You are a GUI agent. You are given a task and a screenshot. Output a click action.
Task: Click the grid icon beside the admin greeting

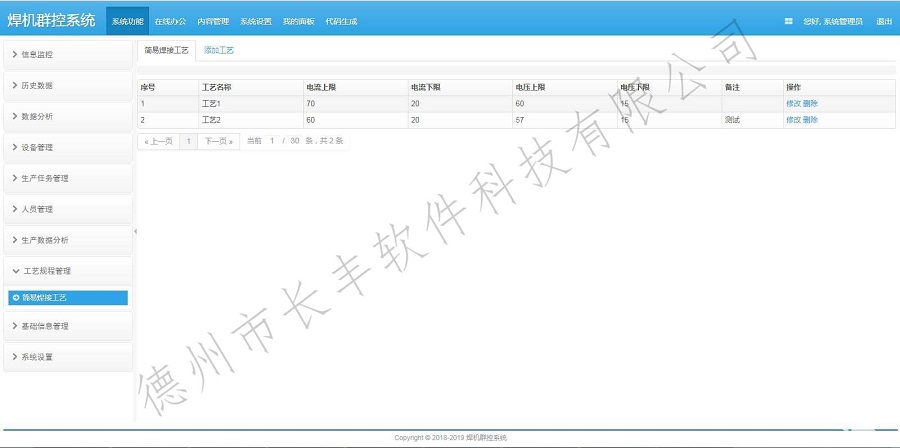point(788,21)
